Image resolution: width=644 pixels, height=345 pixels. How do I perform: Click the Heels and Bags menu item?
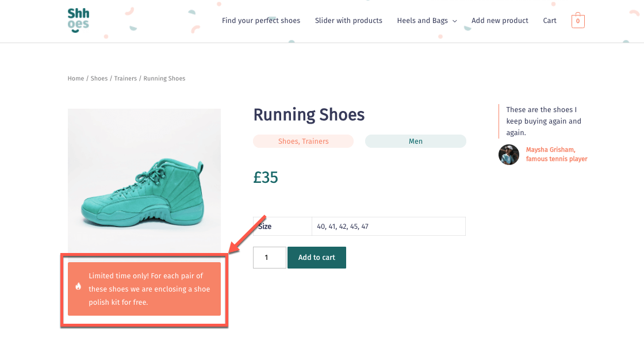[x=422, y=21]
